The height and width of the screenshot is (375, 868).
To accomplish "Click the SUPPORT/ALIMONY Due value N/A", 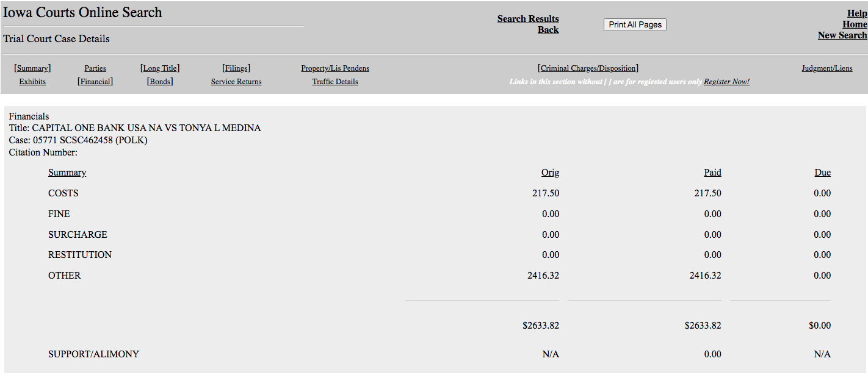I will (x=822, y=354).
